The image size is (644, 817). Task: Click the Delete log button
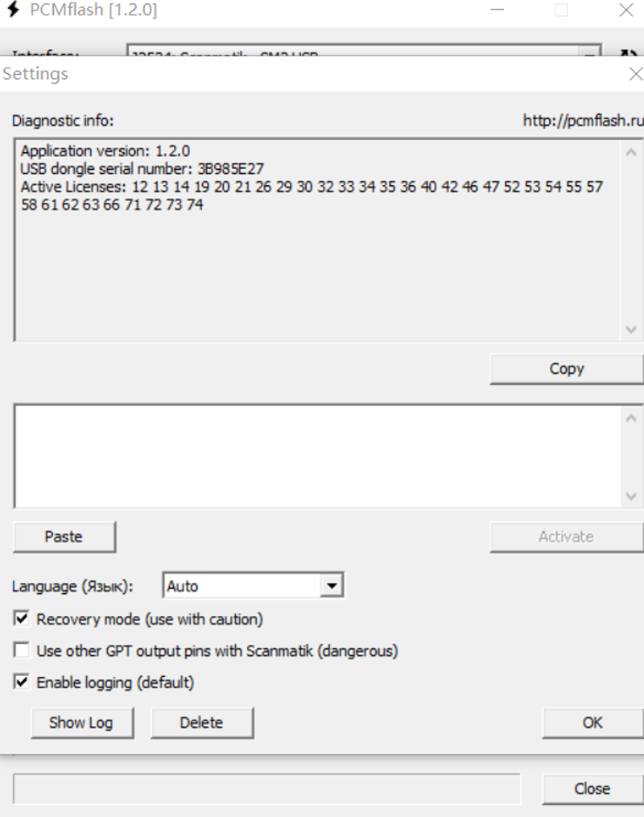201,723
